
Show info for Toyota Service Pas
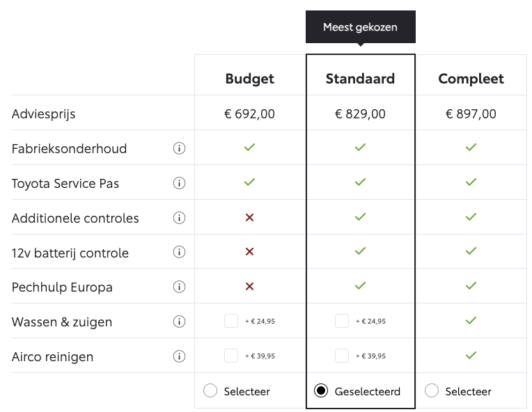click(x=179, y=183)
